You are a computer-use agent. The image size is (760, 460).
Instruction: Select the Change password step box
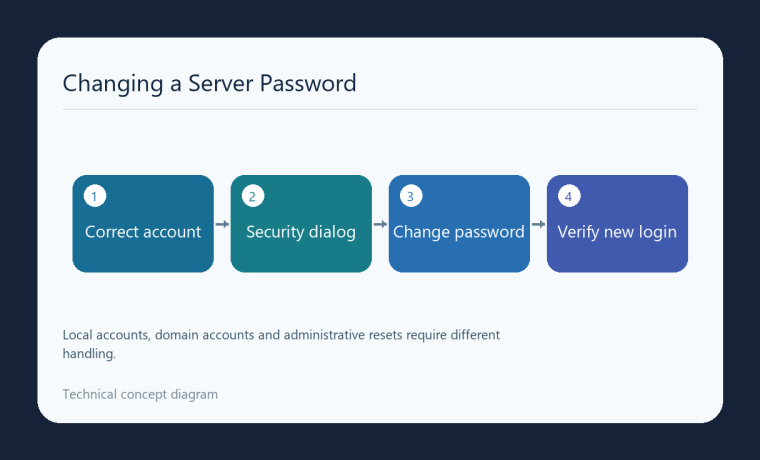point(459,224)
